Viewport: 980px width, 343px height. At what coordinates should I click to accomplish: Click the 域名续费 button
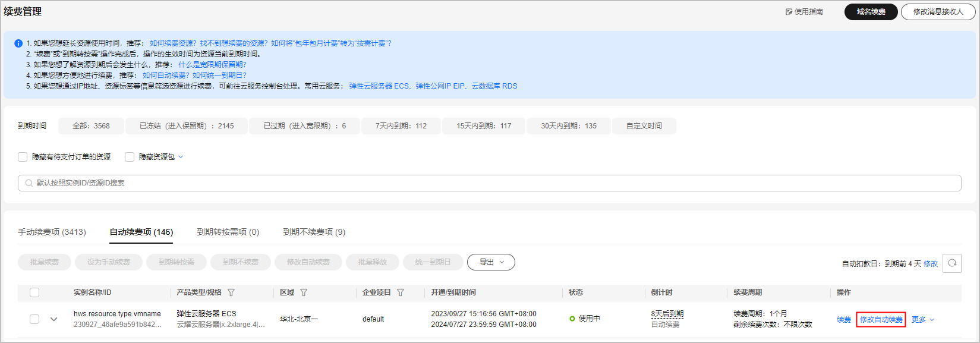(871, 12)
